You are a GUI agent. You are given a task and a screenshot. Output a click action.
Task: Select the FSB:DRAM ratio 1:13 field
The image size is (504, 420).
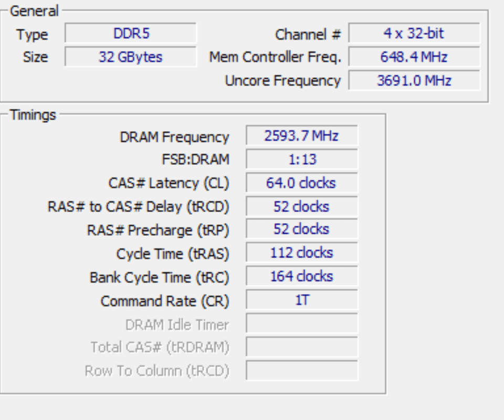302,159
